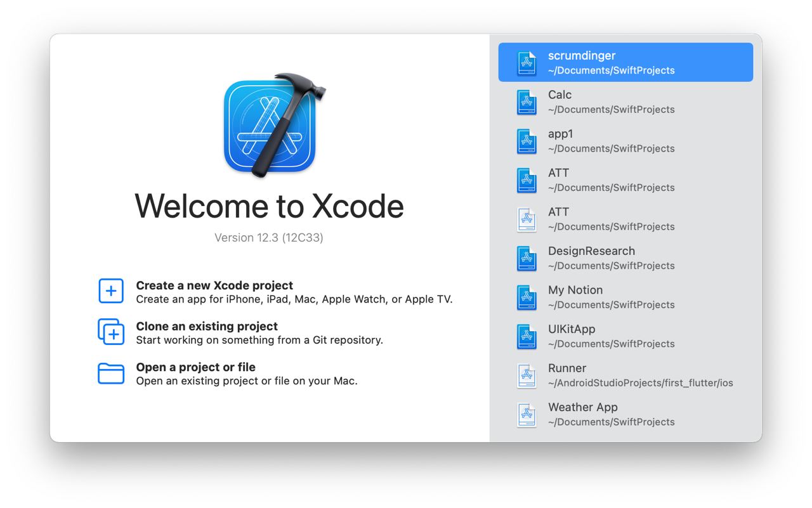The height and width of the screenshot is (508, 812).
Task: Select the scrumdinger recent project name
Action: coord(582,56)
